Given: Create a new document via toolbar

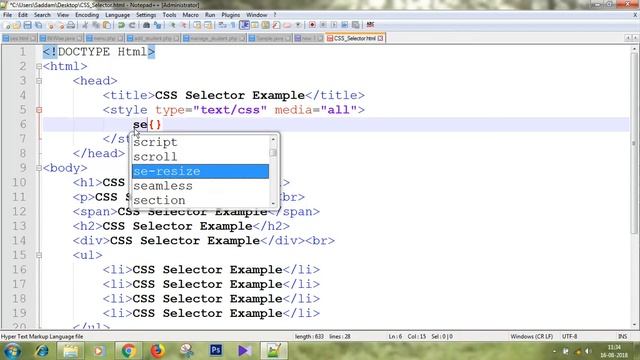Looking at the screenshot, I should click(x=6, y=25).
